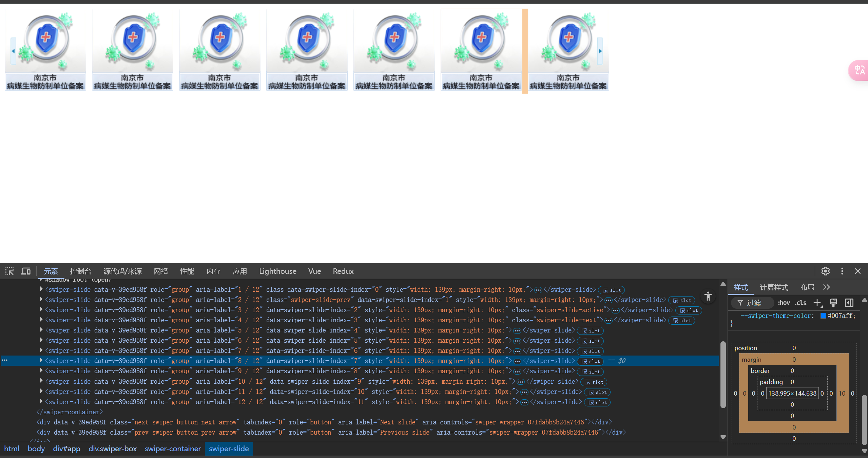Open the DevTools three-dot customize menu

(842, 271)
